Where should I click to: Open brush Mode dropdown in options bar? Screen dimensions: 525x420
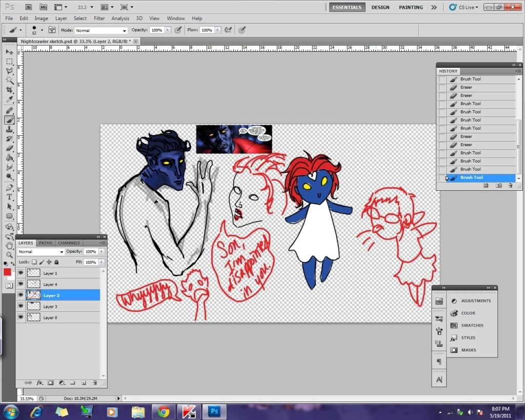pyautogui.click(x=101, y=30)
